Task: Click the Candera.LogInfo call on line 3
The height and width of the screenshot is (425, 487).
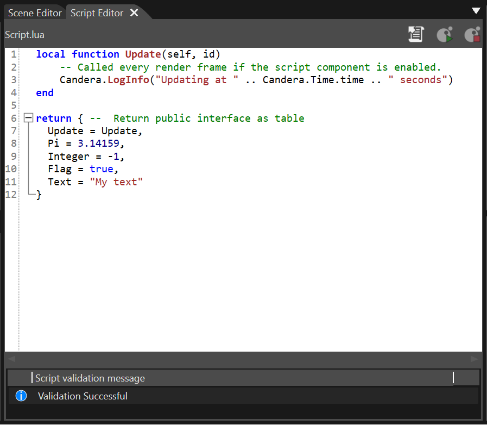Action: point(104,80)
